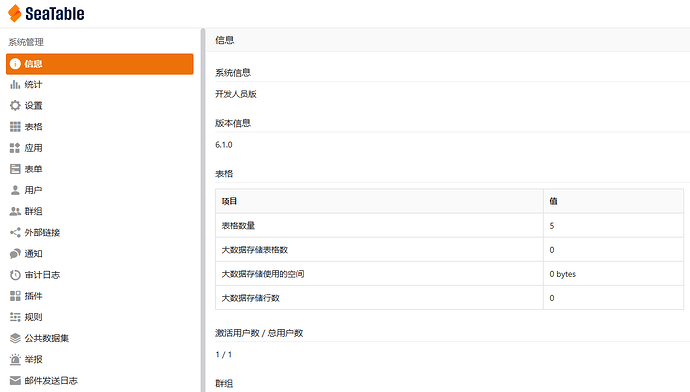This screenshot has width=690, height=392.
Task: Open the 应用 apps icon
Action: tap(15, 148)
